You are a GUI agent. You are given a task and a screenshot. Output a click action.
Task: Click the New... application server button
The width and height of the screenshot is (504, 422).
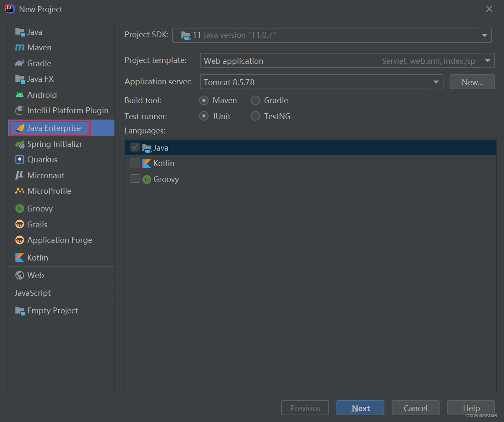click(x=472, y=82)
